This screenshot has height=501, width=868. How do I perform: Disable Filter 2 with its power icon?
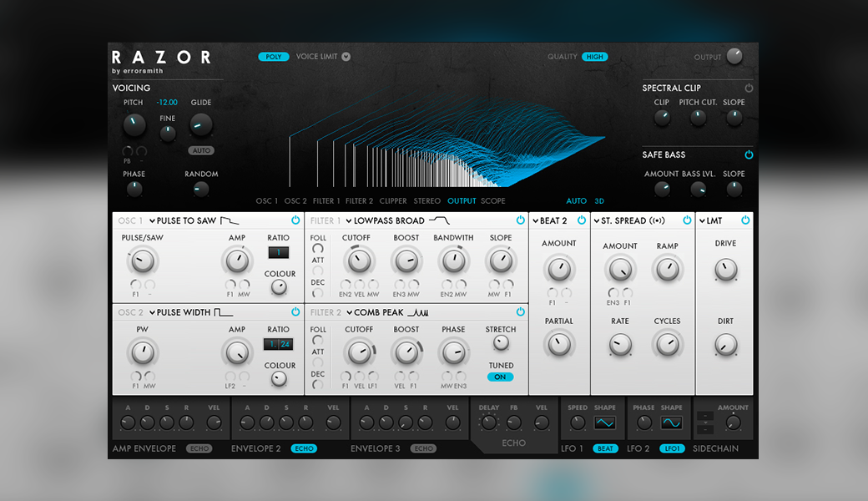coord(520,312)
